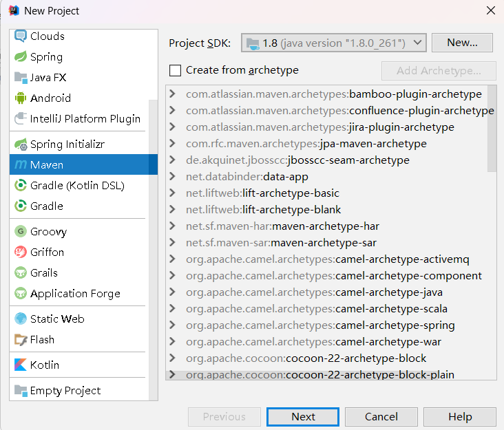The height and width of the screenshot is (430, 504).
Task: Click the Clouds project type icon
Action: tap(21, 36)
